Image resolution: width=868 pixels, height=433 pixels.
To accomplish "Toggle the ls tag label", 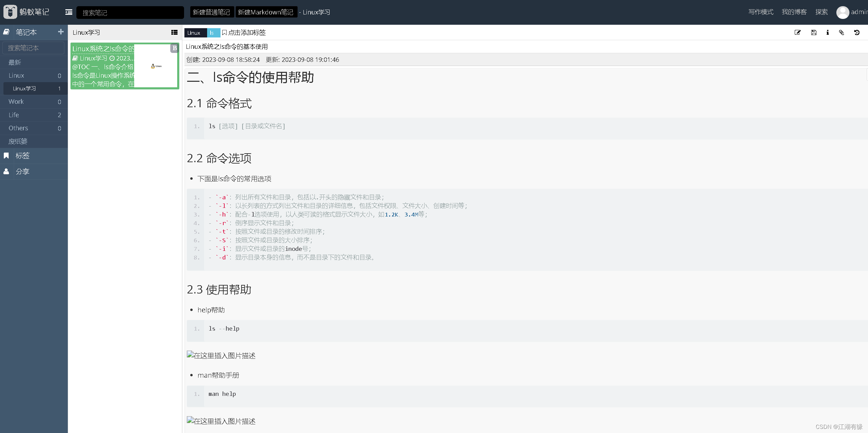I will tap(212, 32).
